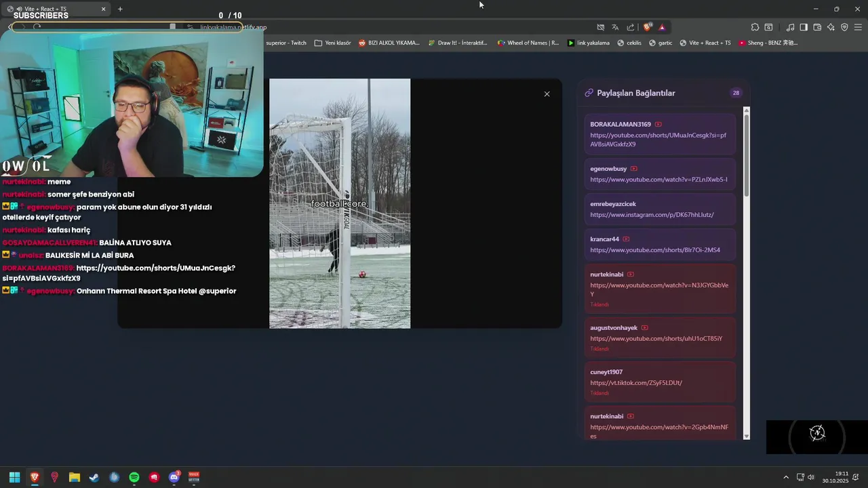The height and width of the screenshot is (488, 868).
Task: Open cuneyt1907's TikTok link
Action: point(636,383)
